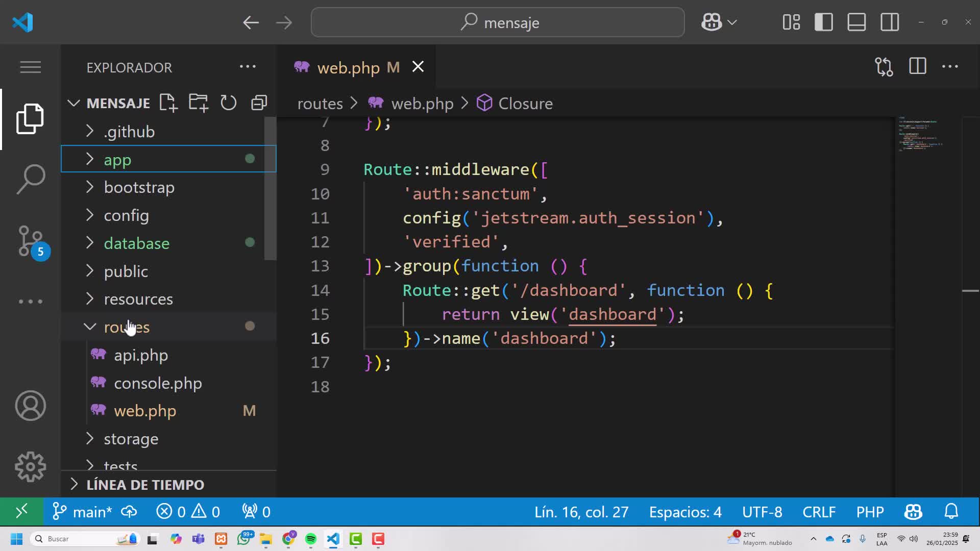Click the PHP language mode button

click(870, 512)
